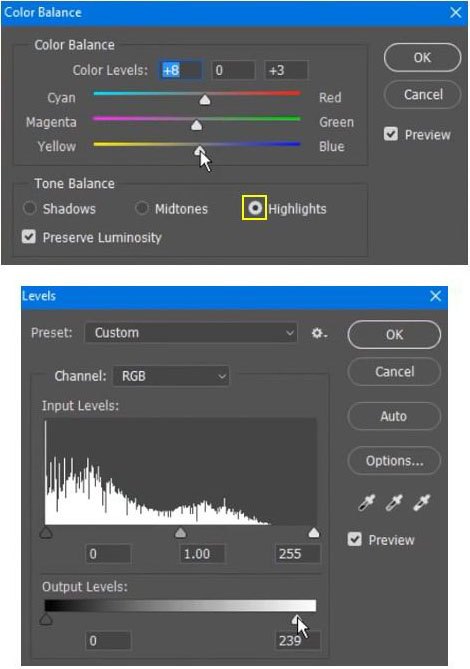Toggle Preview checkbox in Color Balance
The image size is (470, 669).
391,134
